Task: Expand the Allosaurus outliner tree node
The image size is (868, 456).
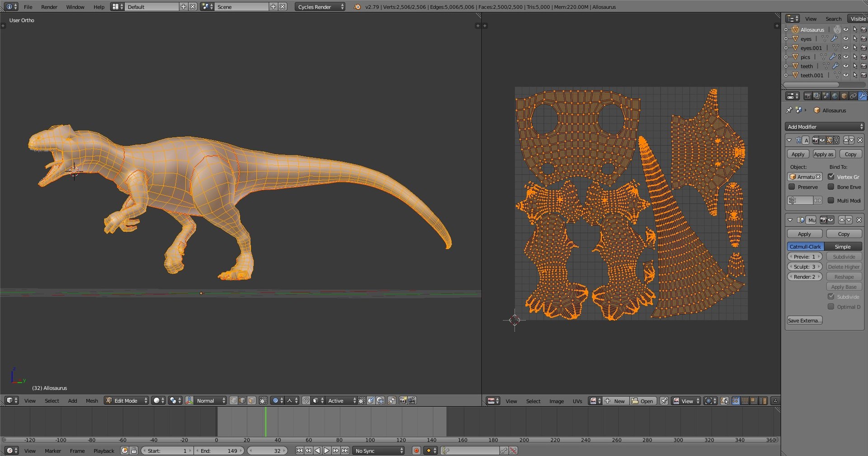Action: [786, 30]
